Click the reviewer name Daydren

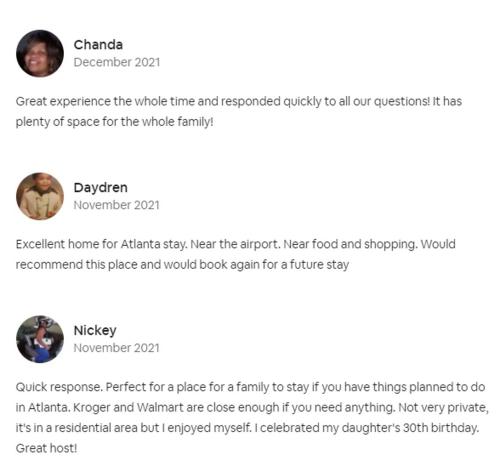101,188
